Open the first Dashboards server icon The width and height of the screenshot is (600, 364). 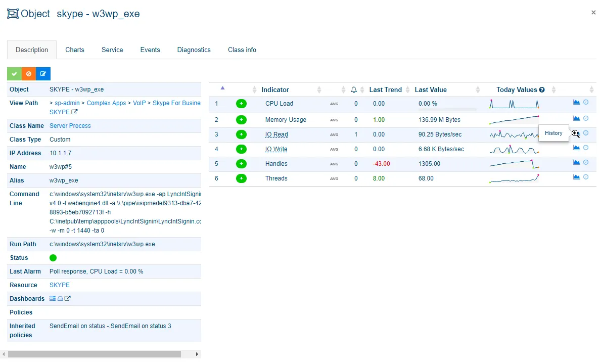pos(53,299)
